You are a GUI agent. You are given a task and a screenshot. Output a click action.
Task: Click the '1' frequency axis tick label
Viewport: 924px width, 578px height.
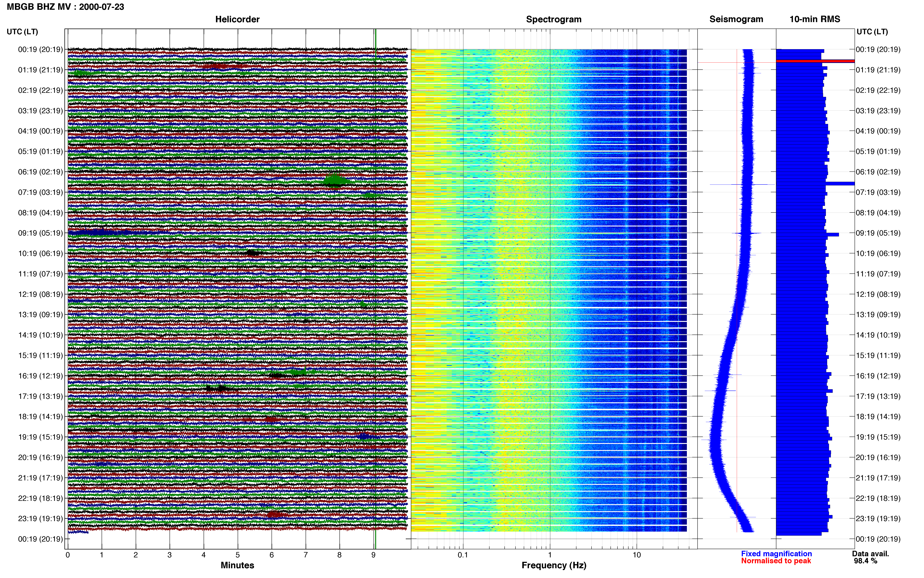pos(550,555)
